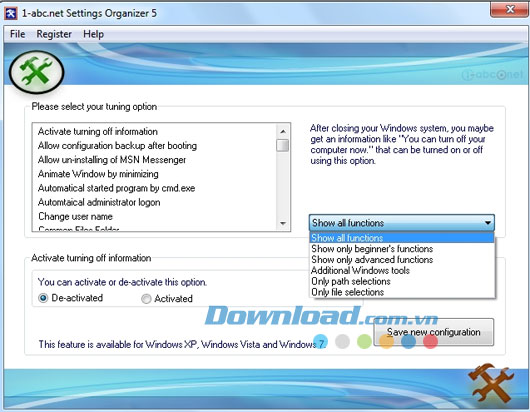
Task: Select Animate Window by minimizing
Action: pyautogui.click(x=154, y=174)
